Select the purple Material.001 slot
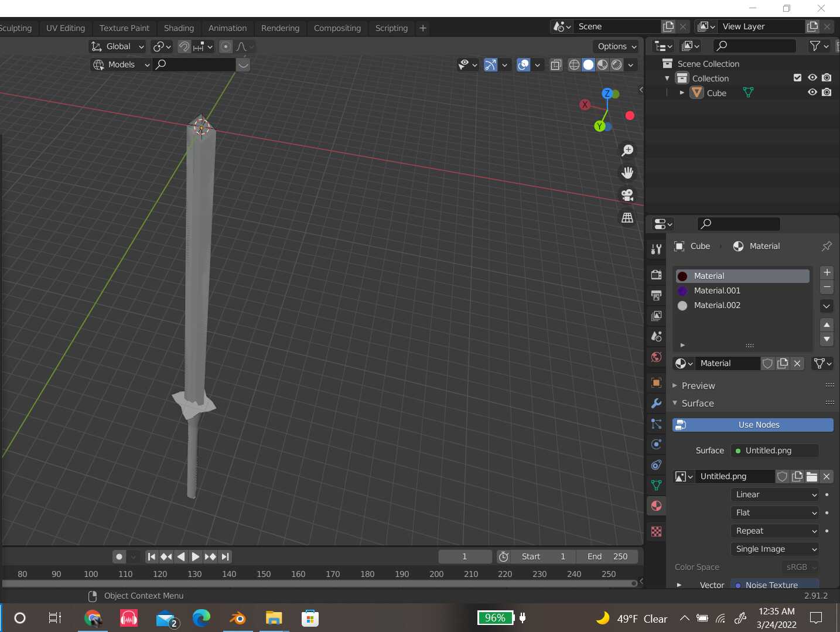This screenshot has width=840, height=632. [x=716, y=291]
